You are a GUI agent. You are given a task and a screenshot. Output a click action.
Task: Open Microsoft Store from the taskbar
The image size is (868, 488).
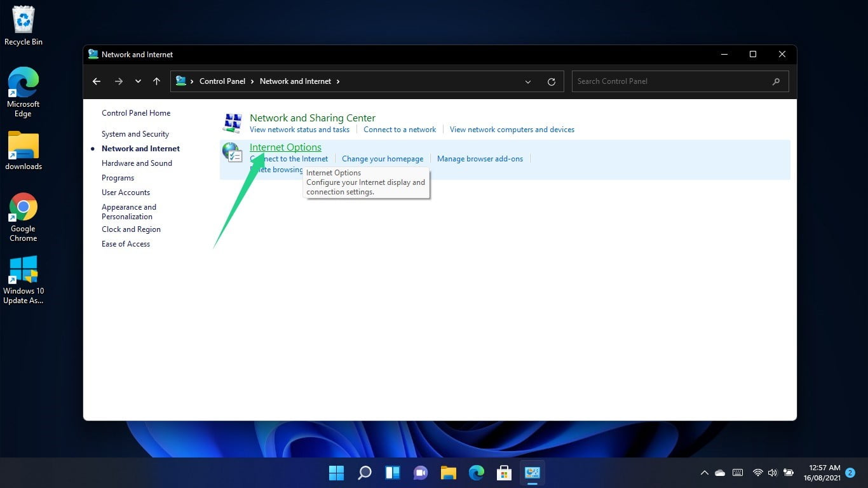tap(504, 473)
